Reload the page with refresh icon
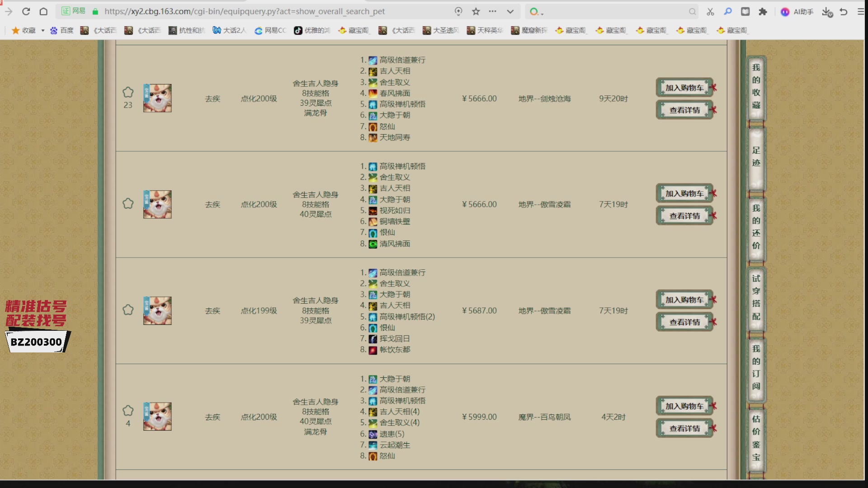The height and width of the screenshot is (488, 868). 26,11
